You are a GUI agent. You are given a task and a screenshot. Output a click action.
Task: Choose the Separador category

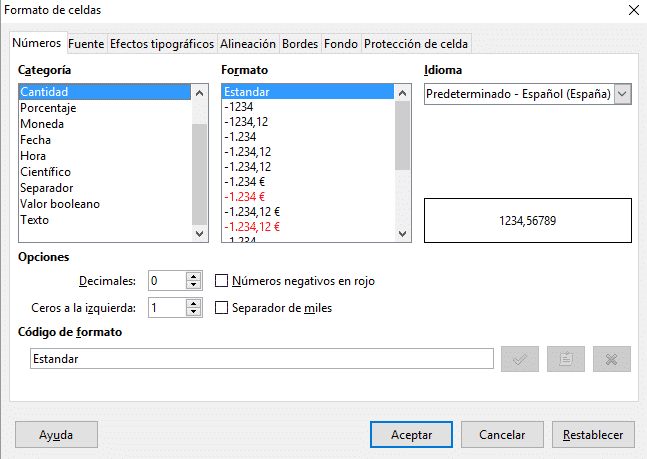pyautogui.click(x=105, y=188)
